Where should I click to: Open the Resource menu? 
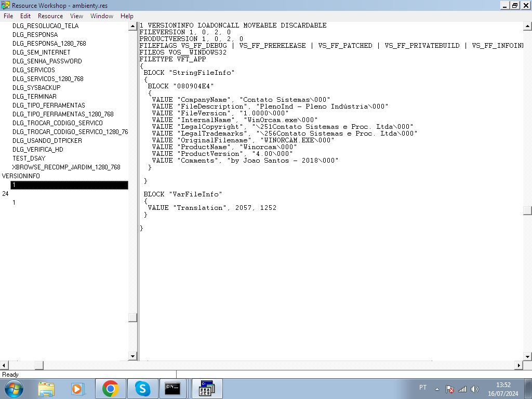[x=50, y=16]
